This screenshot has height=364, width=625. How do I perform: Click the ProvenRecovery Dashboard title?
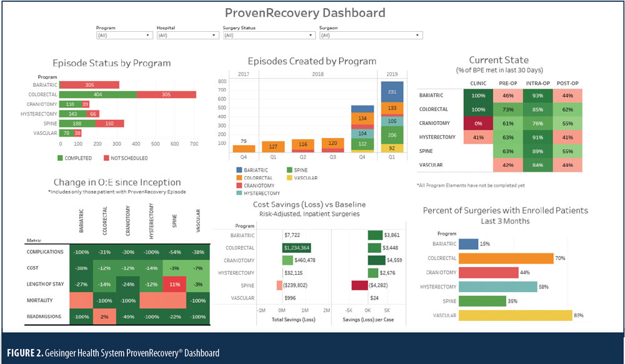tap(305, 12)
